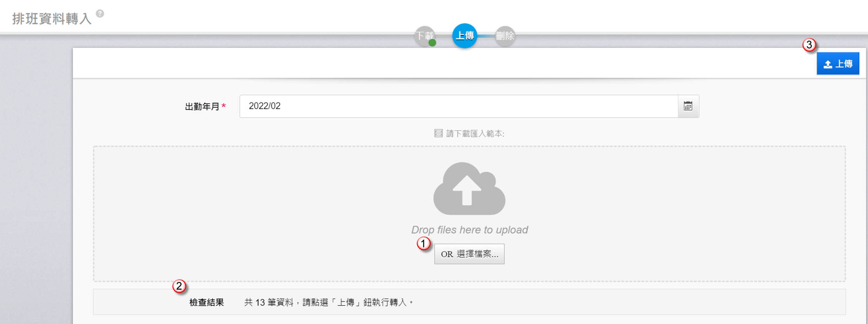Click the gray cloud upload icon
Image resolution: width=868 pixels, height=324 pixels.
(469, 189)
